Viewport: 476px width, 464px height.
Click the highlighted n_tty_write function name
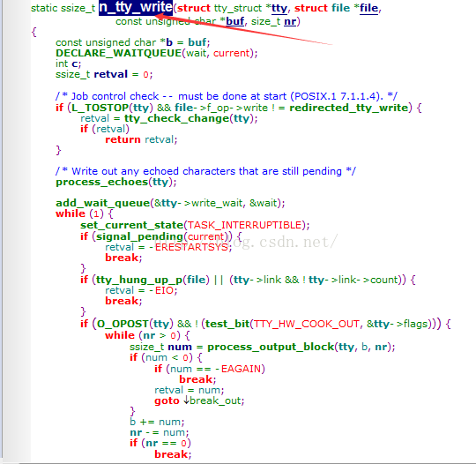pos(136,7)
